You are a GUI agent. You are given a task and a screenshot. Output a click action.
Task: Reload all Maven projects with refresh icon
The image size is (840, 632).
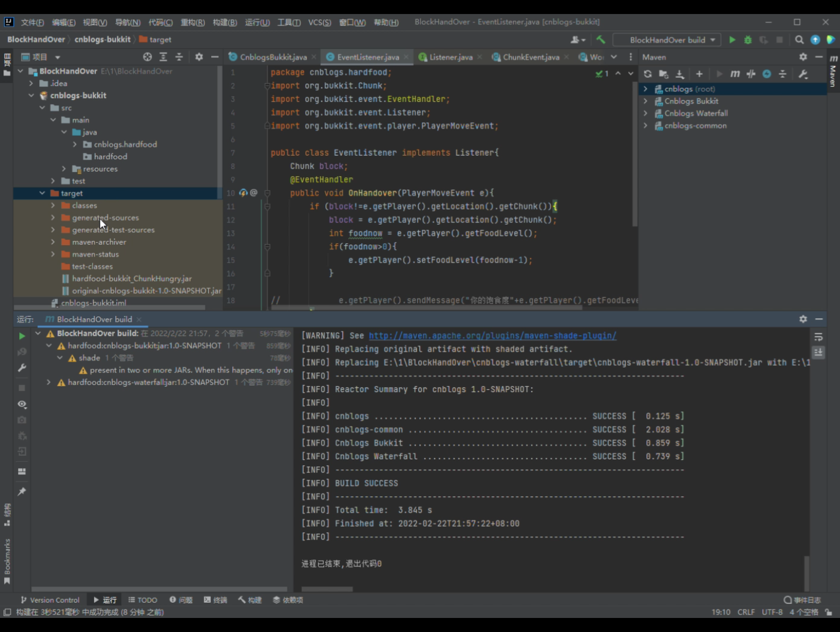coord(648,74)
